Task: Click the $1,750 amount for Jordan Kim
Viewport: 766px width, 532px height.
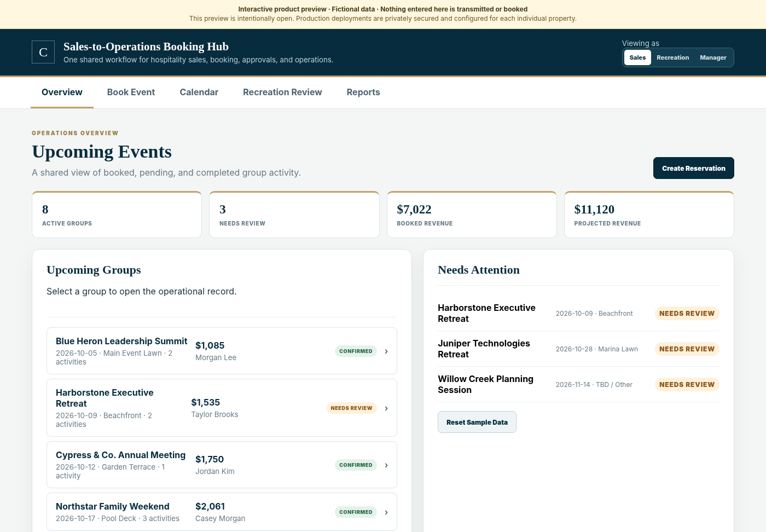Action: [210, 459]
